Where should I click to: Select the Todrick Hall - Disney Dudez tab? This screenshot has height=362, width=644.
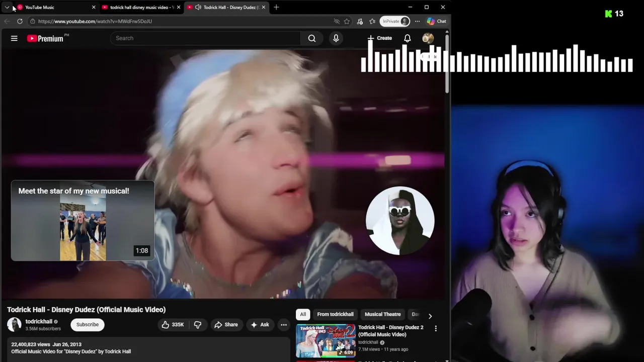[226, 7]
